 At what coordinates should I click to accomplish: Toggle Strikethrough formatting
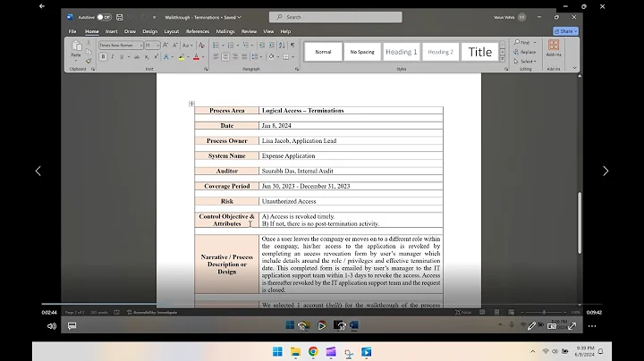coord(137,56)
